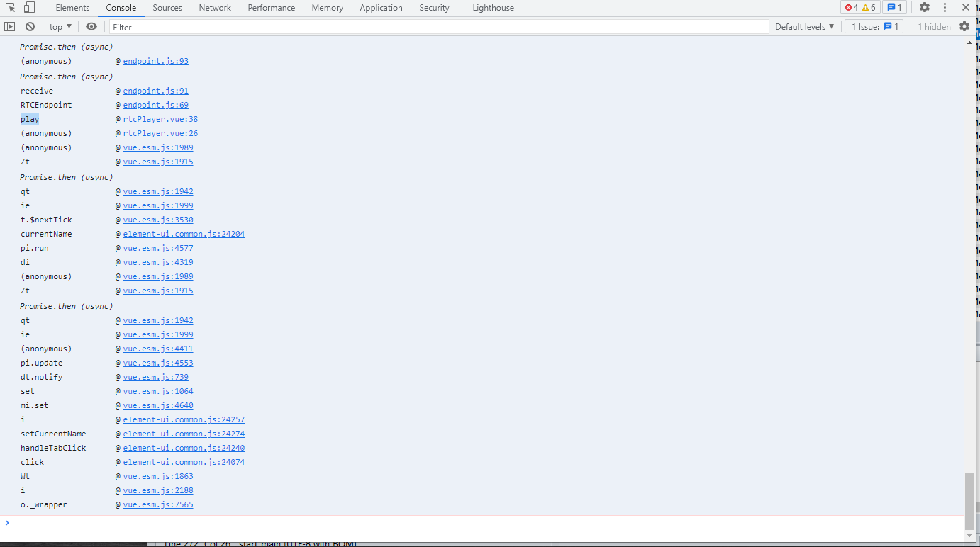Switch to the Elements tab
Image resolution: width=980 pixels, height=547 pixels.
(72, 8)
